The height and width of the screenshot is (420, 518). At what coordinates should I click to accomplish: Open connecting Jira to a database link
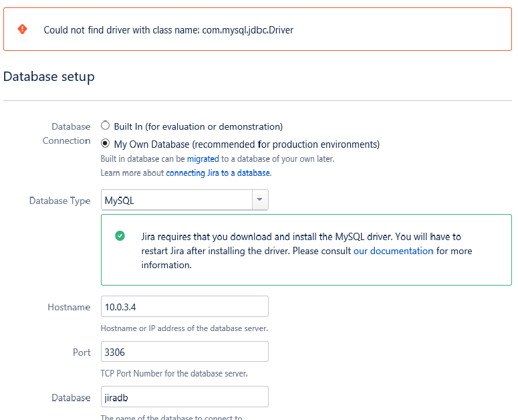tap(218, 173)
